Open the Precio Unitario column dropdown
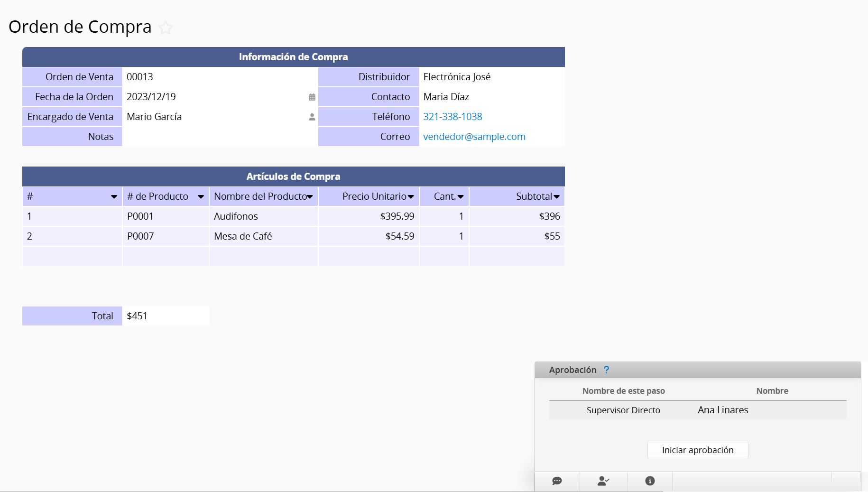This screenshot has height=492, width=868. 411,197
